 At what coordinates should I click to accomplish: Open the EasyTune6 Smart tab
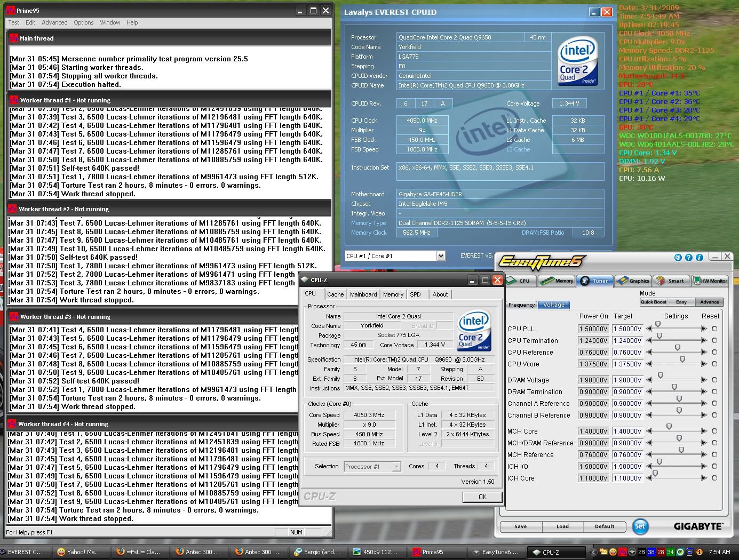671,281
